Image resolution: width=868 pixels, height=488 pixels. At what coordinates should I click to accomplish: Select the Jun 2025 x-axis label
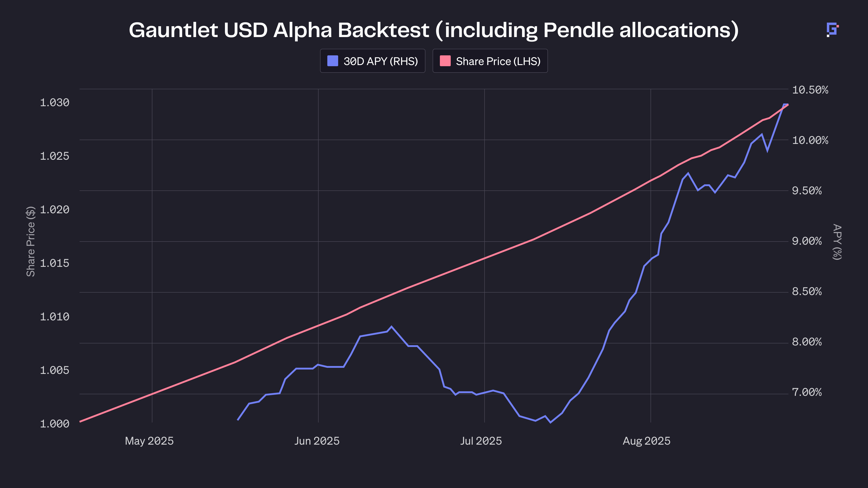317,441
